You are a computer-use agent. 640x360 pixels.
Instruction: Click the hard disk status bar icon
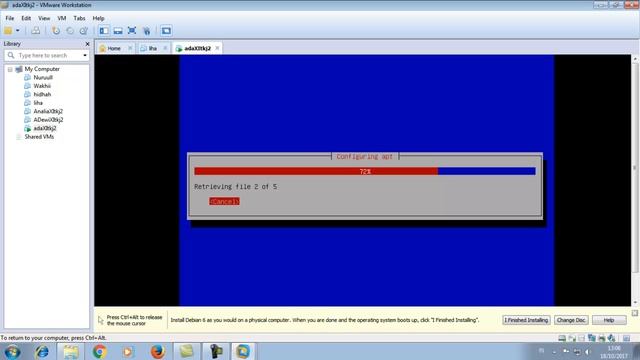click(x=562, y=338)
